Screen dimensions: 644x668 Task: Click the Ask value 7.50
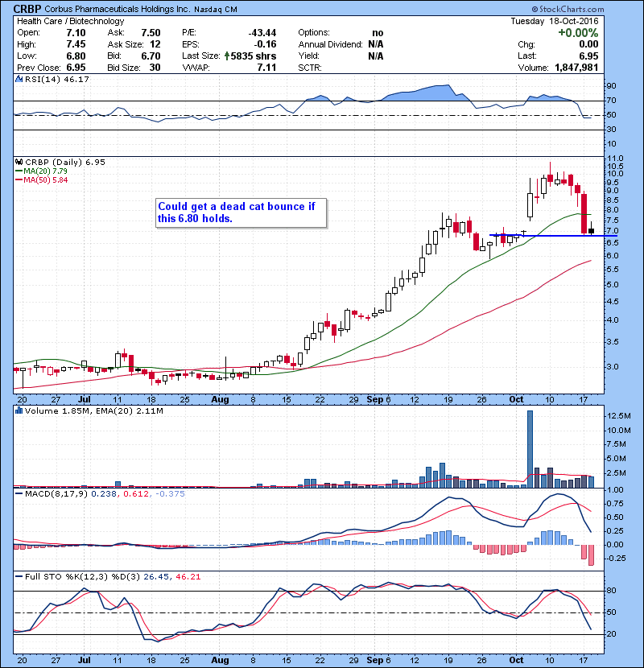point(151,33)
